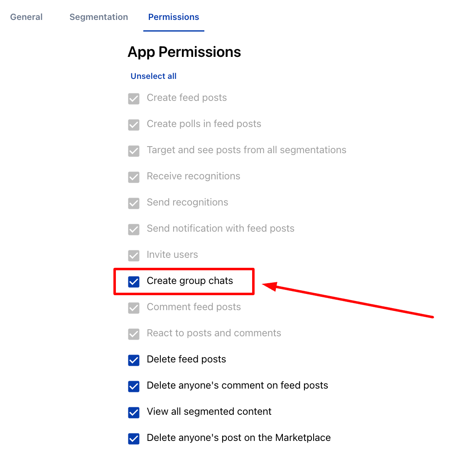Uncheck Delete feed posts permission
The image size is (476, 465).
tap(134, 360)
